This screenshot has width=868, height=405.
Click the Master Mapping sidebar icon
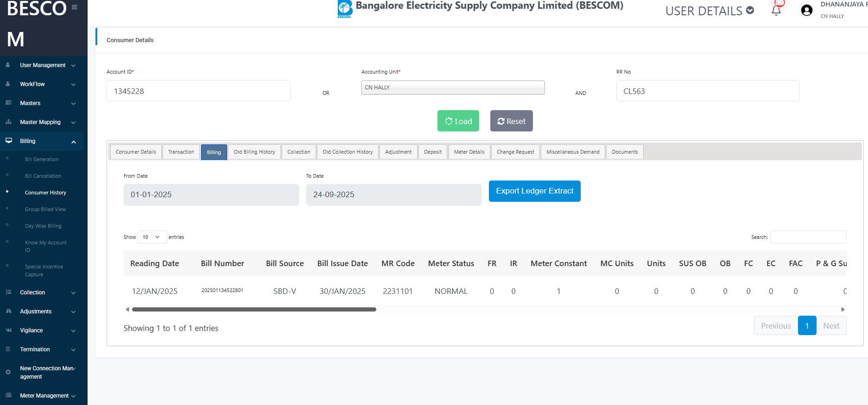pyautogui.click(x=8, y=122)
